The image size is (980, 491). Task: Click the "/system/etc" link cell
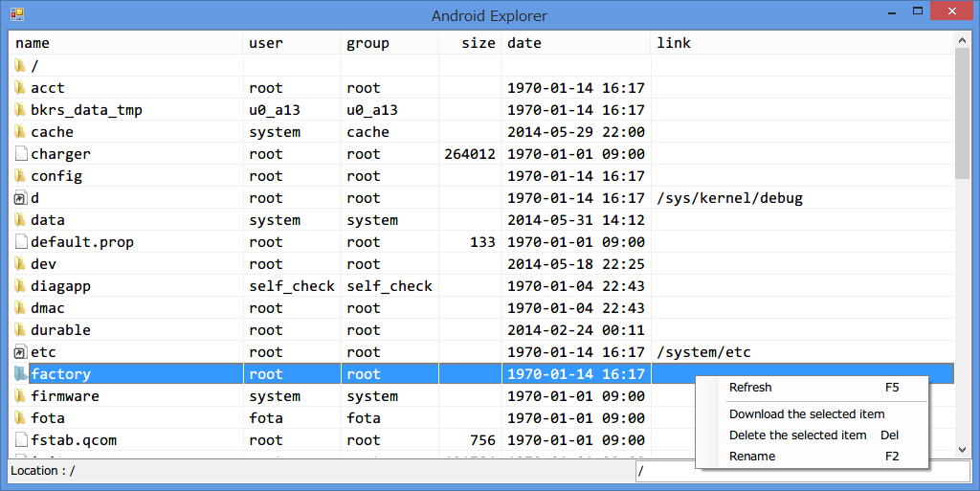[x=703, y=352]
